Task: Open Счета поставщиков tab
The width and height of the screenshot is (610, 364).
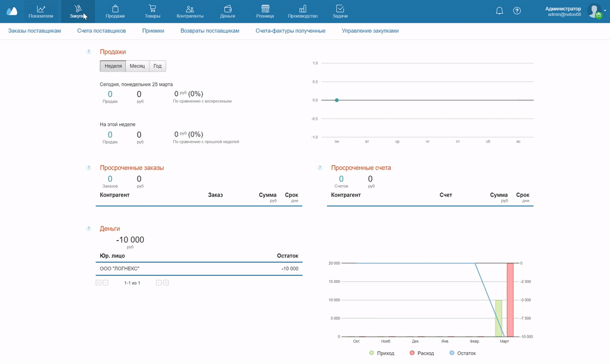Action: click(x=101, y=30)
